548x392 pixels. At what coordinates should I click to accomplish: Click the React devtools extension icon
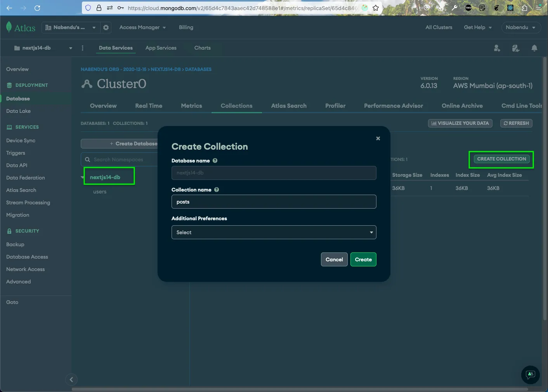click(x=510, y=8)
